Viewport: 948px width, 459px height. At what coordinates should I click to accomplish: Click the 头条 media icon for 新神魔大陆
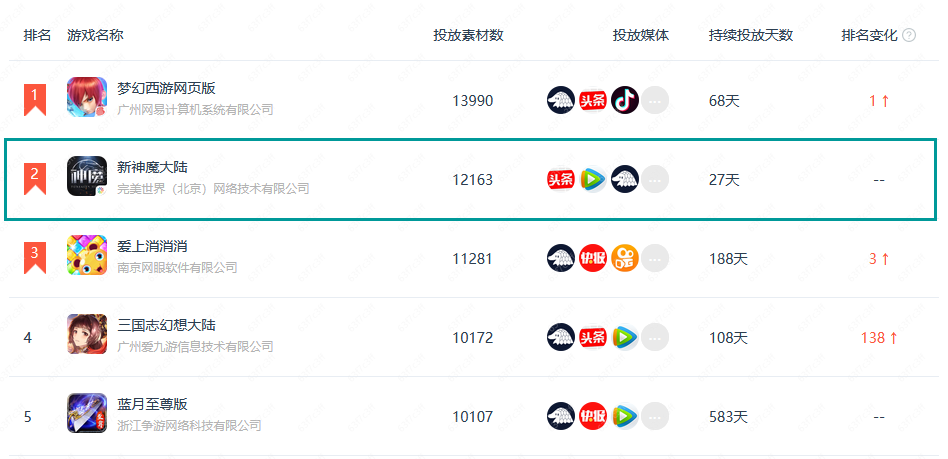coord(561,180)
